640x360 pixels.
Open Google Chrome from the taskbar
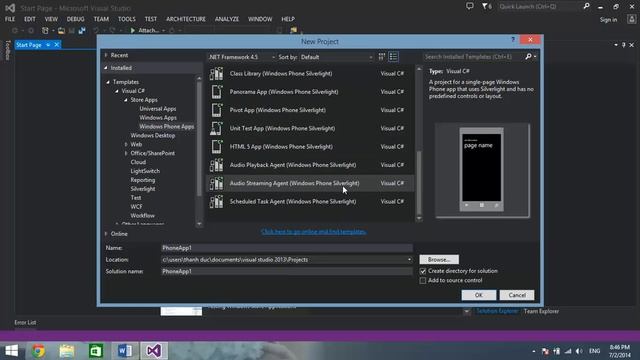click(38, 351)
